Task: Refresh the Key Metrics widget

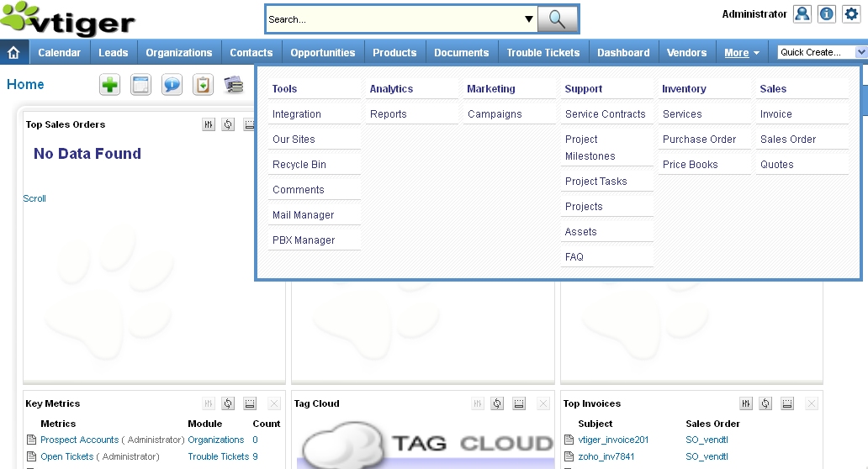Action: click(228, 403)
